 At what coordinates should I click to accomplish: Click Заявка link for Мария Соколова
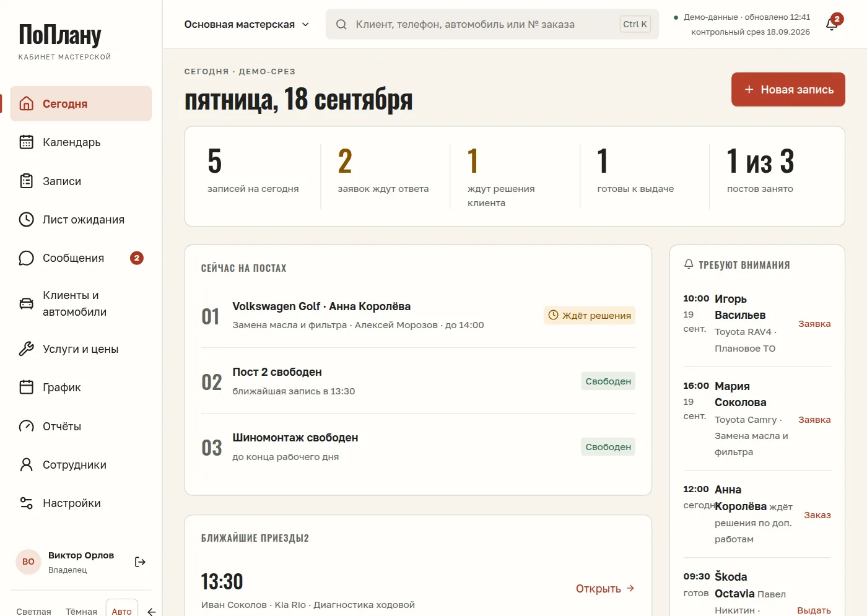coord(814,420)
